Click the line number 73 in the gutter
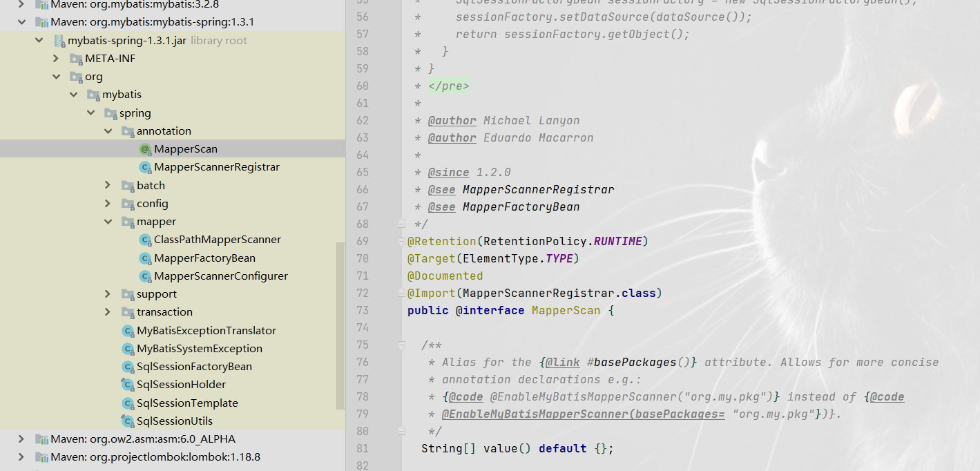This screenshot has width=980, height=471. click(361, 311)
